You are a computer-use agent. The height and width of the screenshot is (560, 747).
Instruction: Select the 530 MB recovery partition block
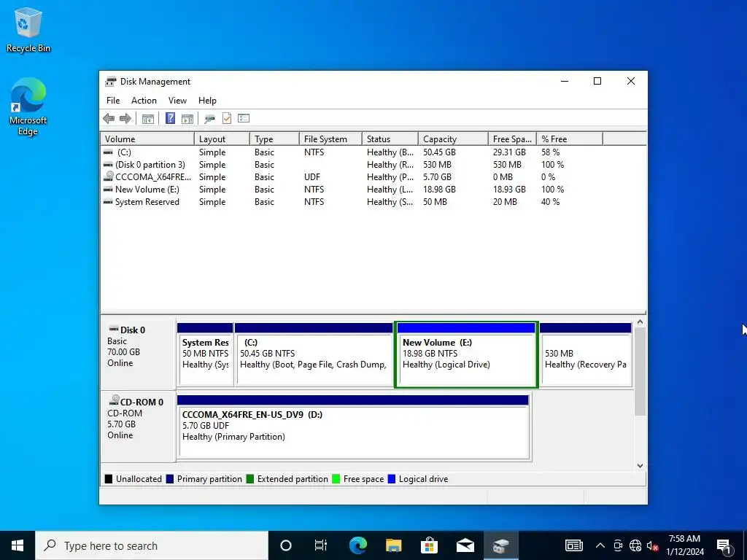(x=586, y=355)
